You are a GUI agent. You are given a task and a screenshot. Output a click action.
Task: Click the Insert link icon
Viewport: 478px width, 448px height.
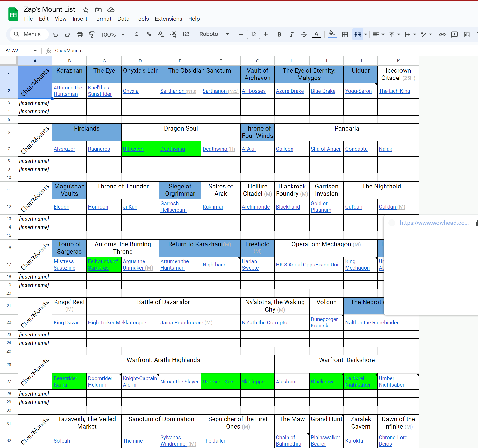coord(442,34)
